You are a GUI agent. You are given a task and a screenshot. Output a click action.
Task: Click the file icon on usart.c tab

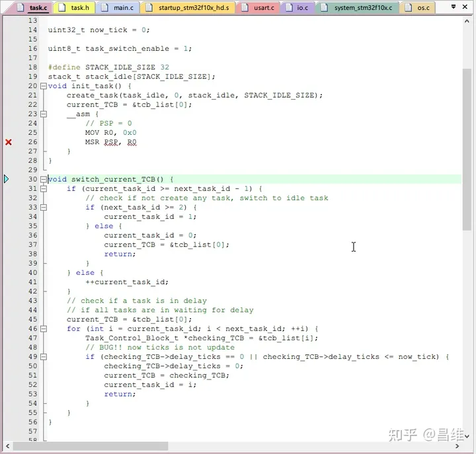tap(245, 7)
